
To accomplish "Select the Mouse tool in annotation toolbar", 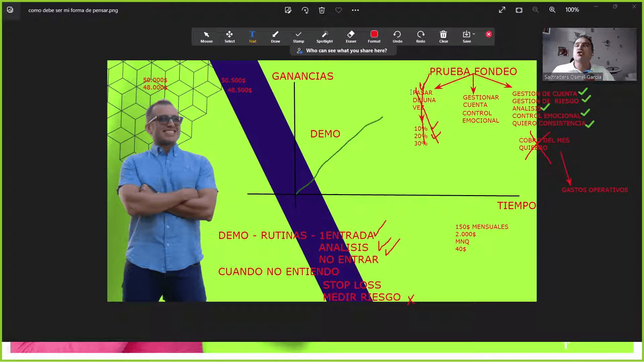I will tap(206, 37).
